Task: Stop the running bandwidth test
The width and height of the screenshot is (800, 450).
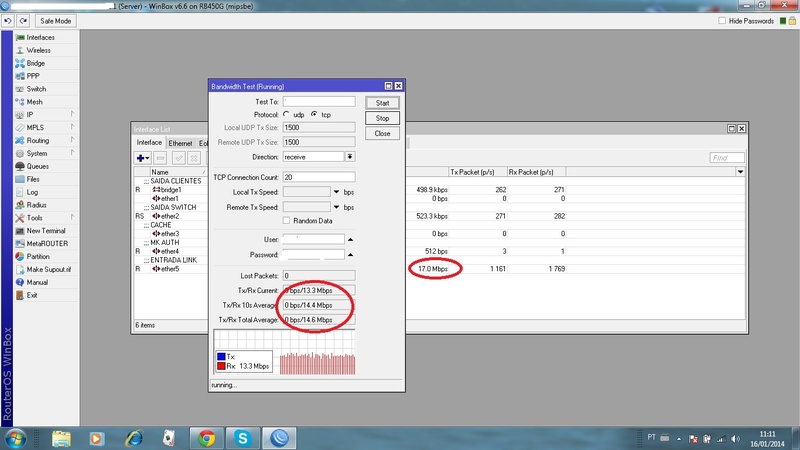Action: (x=382, y=118)
